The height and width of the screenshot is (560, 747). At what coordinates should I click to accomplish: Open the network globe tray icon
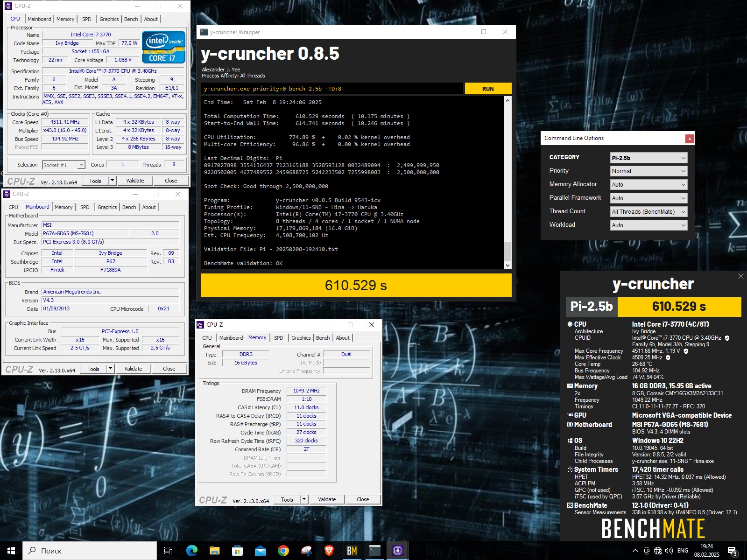[x=658, y=551]
